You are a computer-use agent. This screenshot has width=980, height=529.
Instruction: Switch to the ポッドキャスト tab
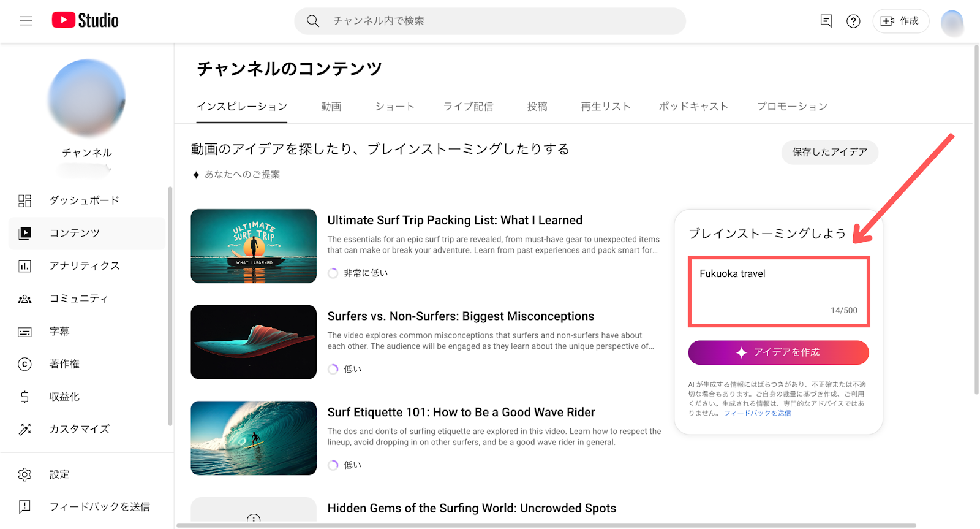tap(694, 107)
